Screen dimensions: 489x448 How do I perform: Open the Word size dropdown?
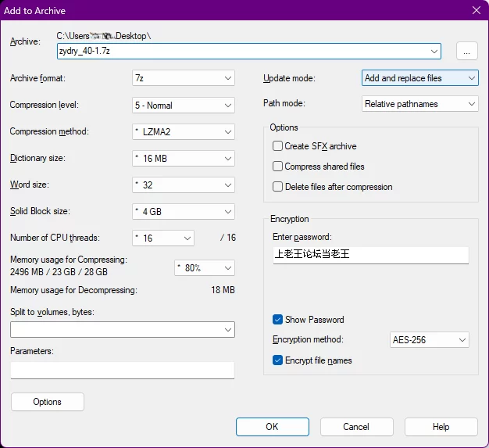pyautogui.click(x=184, y=185)
